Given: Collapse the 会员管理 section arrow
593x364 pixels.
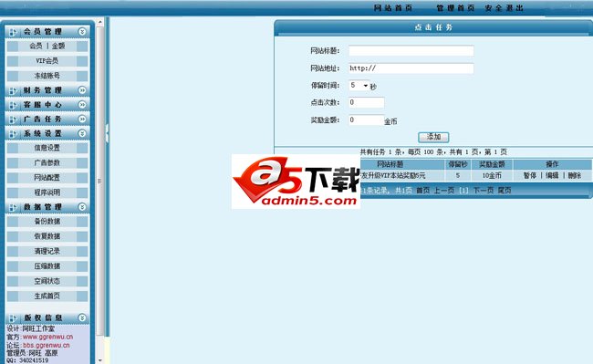Looking at the screenshot, I should click(x=82, y=32).
